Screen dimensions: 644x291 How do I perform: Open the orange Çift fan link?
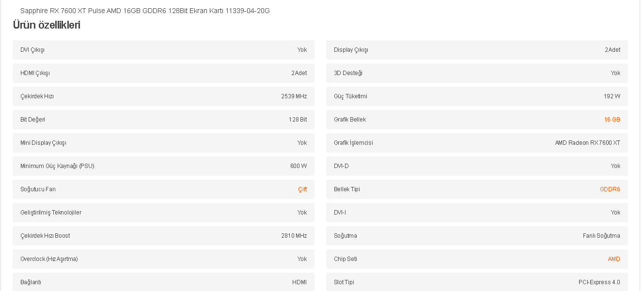(x=302, y=189)
